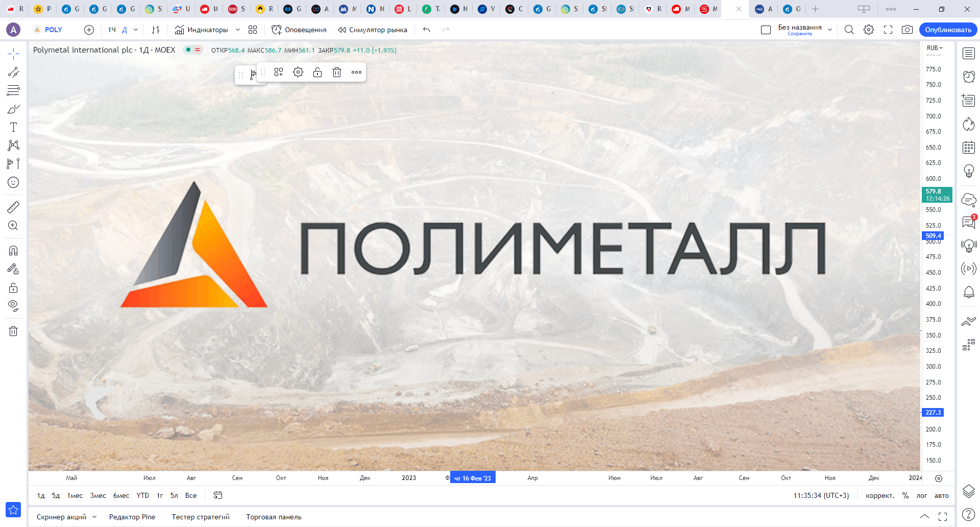Open the emoji icons tool
This screenshot has height=527, width=980.
click(13, 182)
